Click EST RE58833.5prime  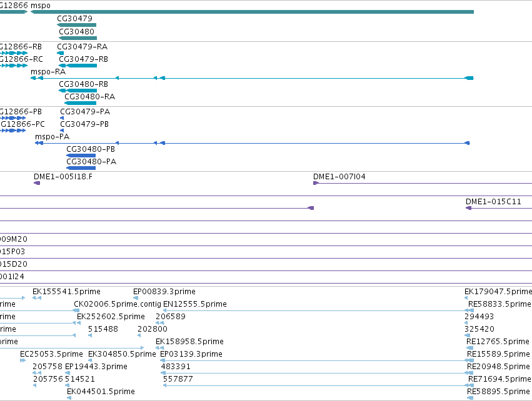click(500, 304)
